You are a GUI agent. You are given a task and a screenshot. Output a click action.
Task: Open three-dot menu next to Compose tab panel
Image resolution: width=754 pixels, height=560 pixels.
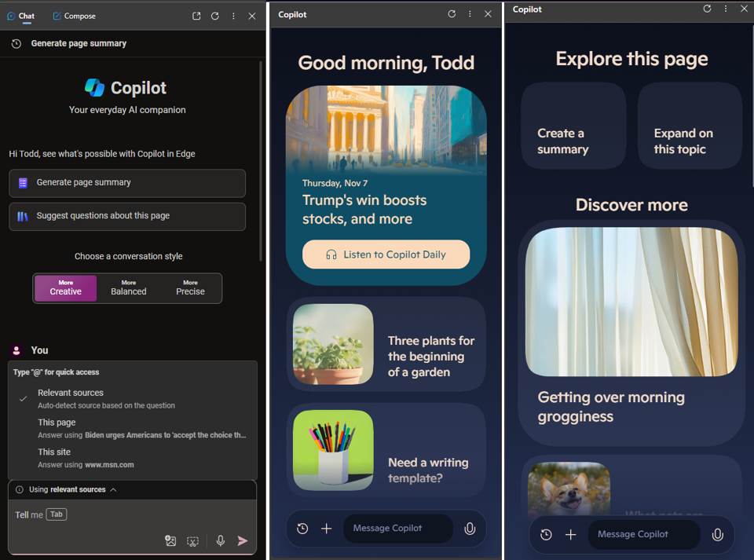click(x=233, y=16)
